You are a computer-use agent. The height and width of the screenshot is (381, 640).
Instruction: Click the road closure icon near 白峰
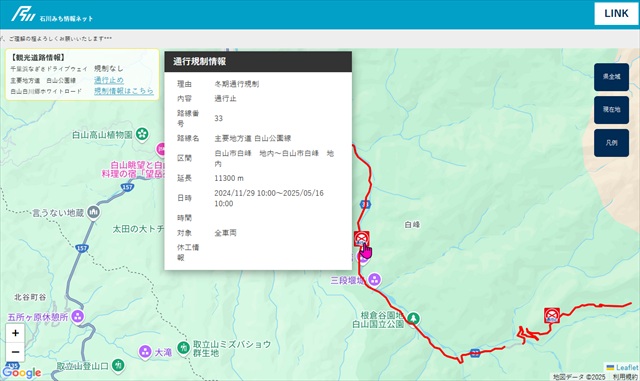(x=362, y=238)
